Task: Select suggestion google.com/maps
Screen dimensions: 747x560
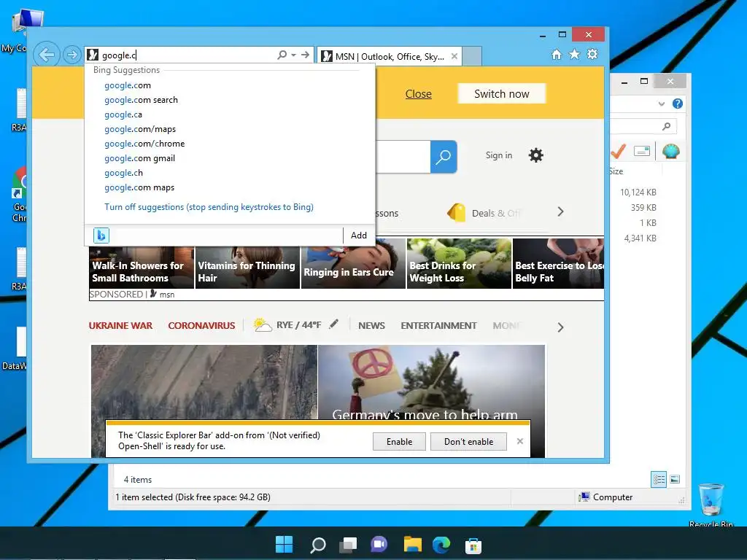Action: 140,129
